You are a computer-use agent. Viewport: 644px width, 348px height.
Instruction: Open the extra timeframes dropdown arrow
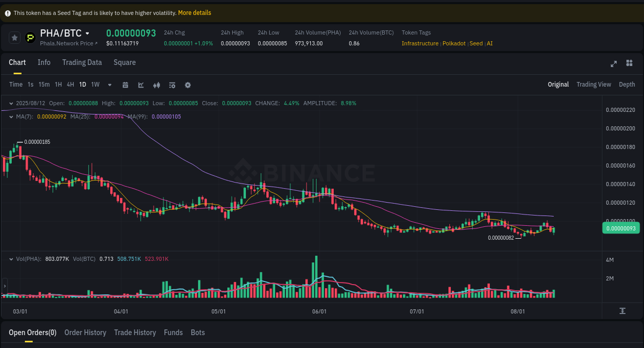[109, 85]
